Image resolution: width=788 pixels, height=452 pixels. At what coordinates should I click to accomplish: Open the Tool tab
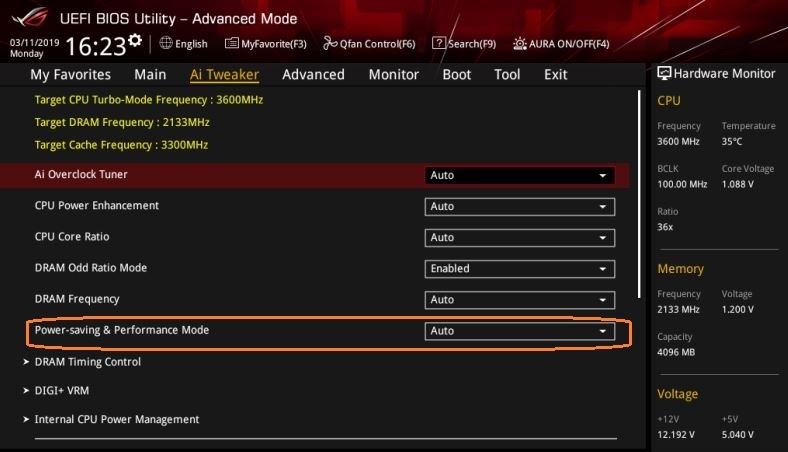[507, 74]
